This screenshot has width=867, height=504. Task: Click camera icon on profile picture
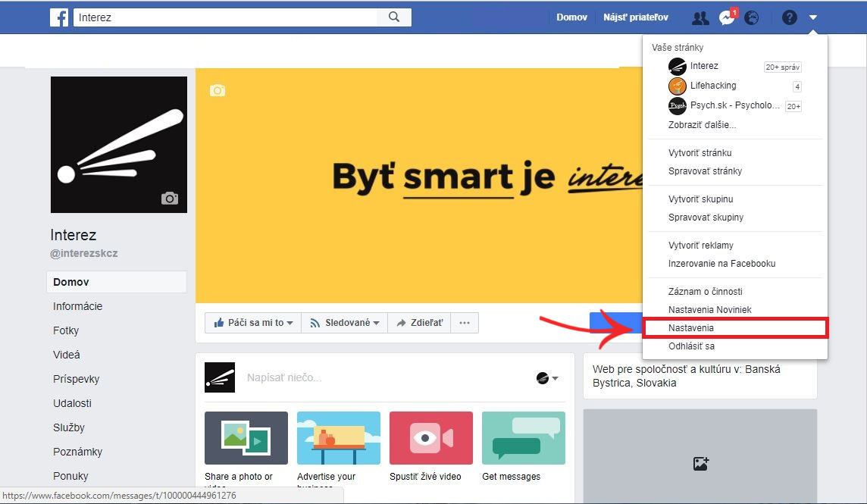pyautogui.click(x=170, y=198)
